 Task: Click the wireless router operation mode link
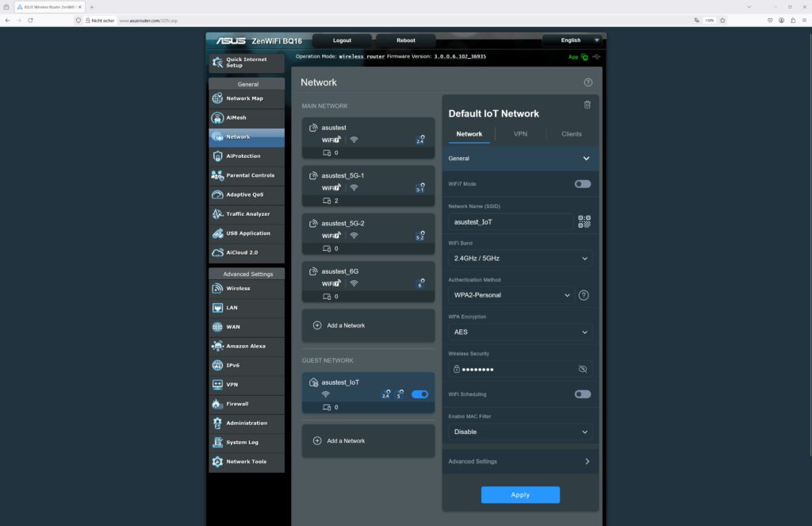362,56
